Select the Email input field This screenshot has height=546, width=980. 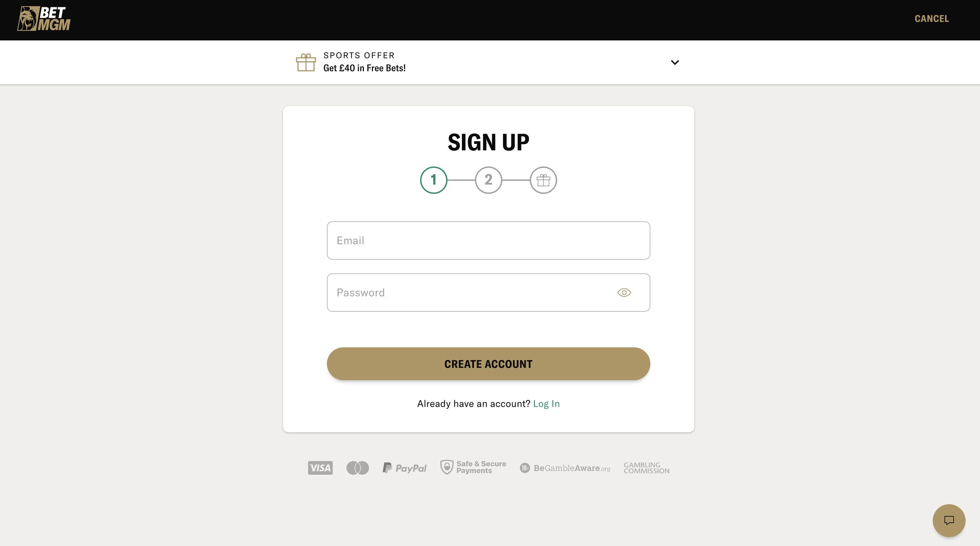(488, 240)
